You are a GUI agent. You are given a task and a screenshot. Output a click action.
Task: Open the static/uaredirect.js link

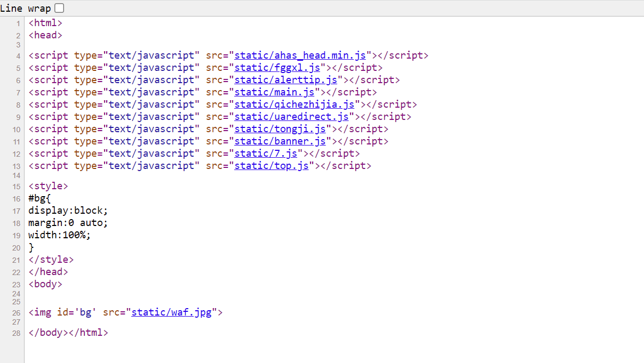[x=291, y=117]
